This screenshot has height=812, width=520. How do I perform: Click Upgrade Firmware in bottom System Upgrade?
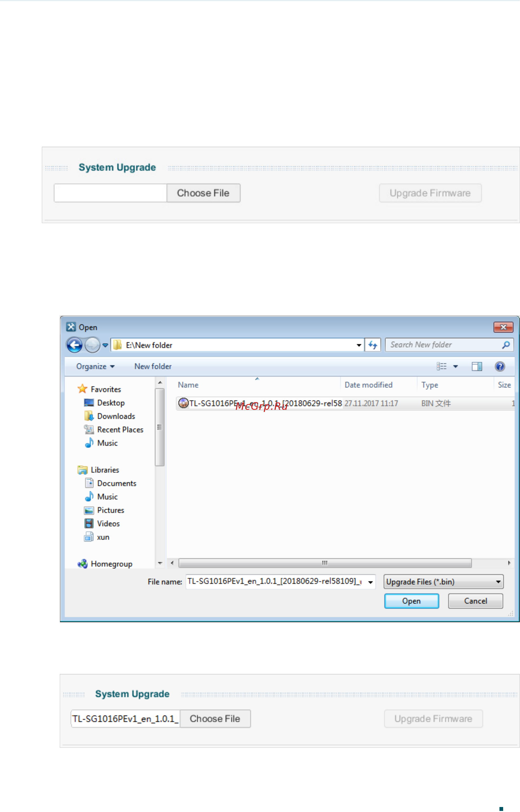coord(433,719)
